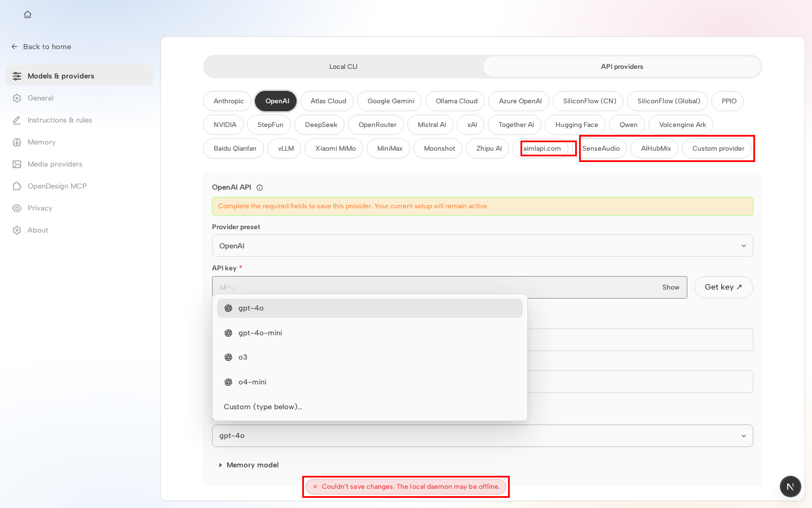This screenshot has width=812, height=508.
Task: Pick the MiniMax provider
Action: 389,148
